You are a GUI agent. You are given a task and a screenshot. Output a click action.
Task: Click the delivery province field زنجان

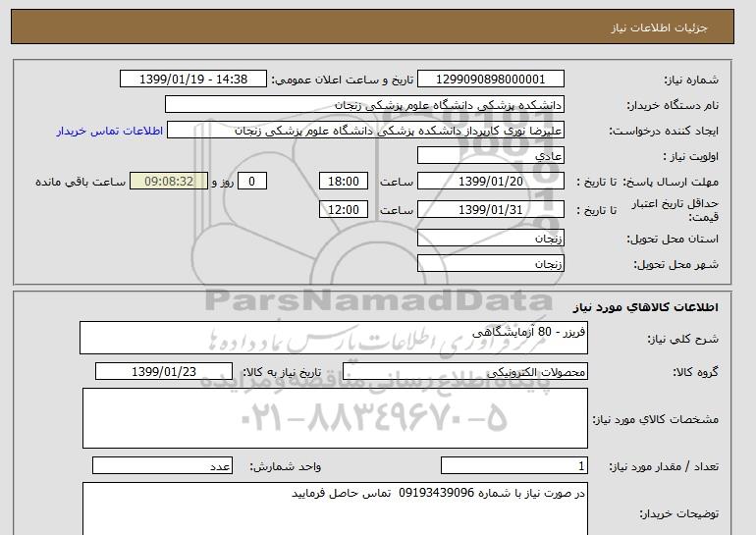click(490, 239)
